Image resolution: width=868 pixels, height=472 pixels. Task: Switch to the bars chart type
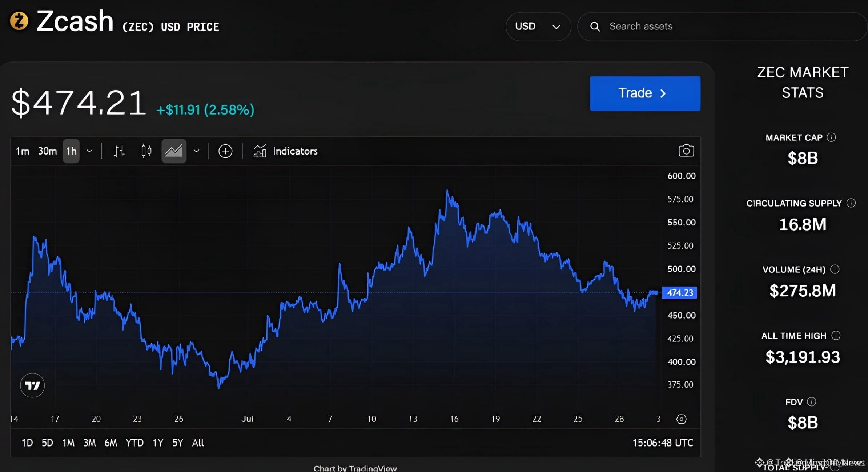(119, 151)
